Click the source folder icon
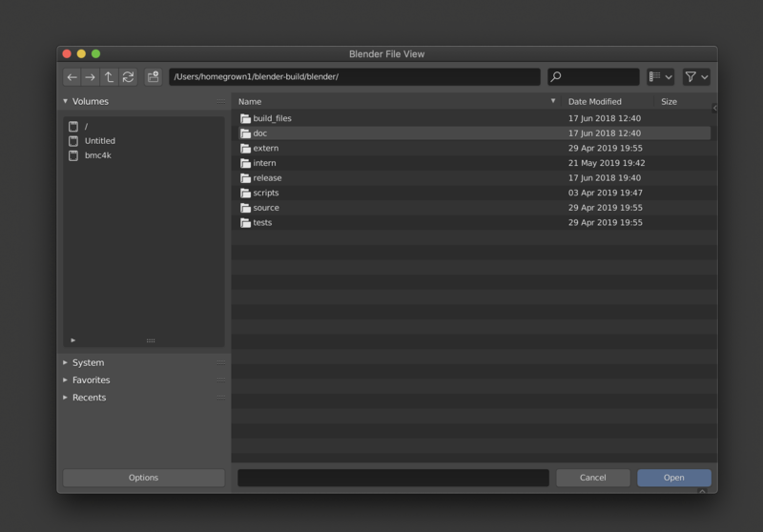 pos(245,208)
